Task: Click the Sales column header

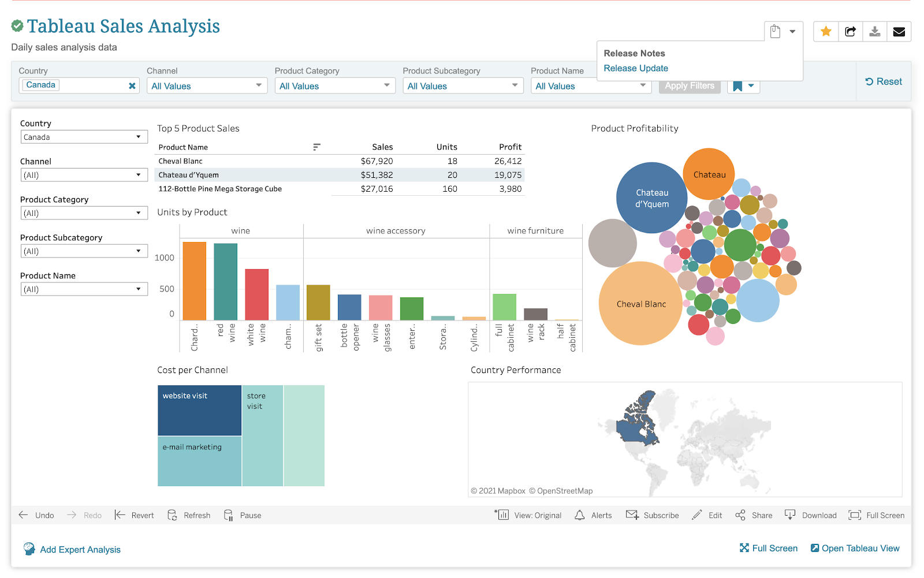Action: pyautogui.click(x=382, y=147)
